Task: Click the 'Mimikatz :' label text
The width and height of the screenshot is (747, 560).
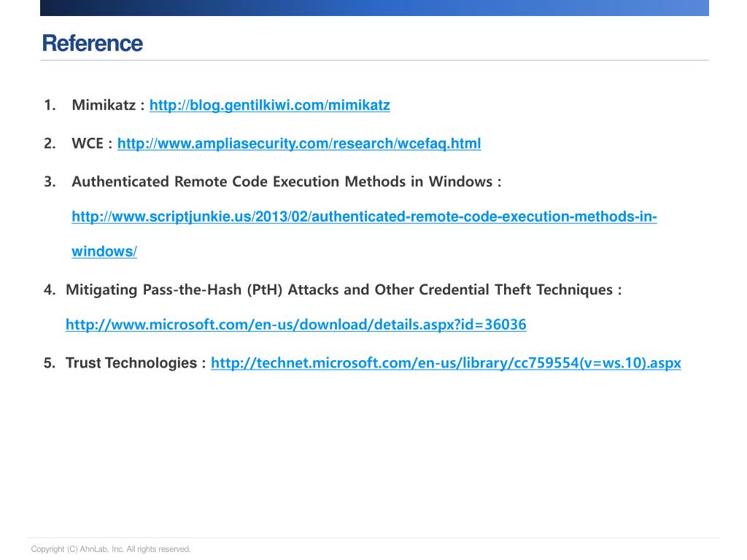Action: [x=108, y=105]
